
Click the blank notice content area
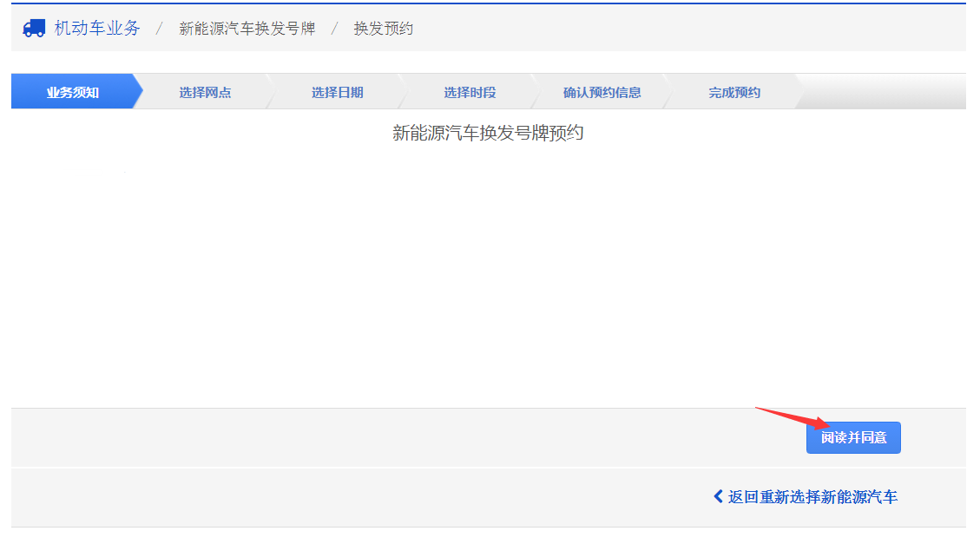tap(488, 278)
